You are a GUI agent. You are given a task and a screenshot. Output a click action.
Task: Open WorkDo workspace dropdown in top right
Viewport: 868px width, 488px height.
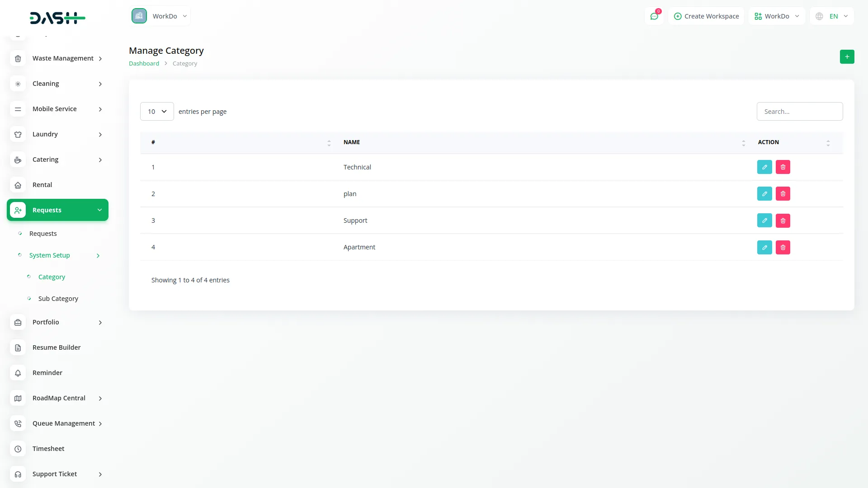(x=777, y=16)
